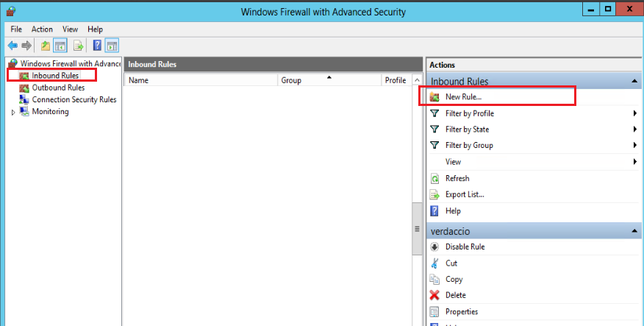Open the Help menu
Image resolution: width=644 pixels, height=326 pixels.
coord(95,29)
